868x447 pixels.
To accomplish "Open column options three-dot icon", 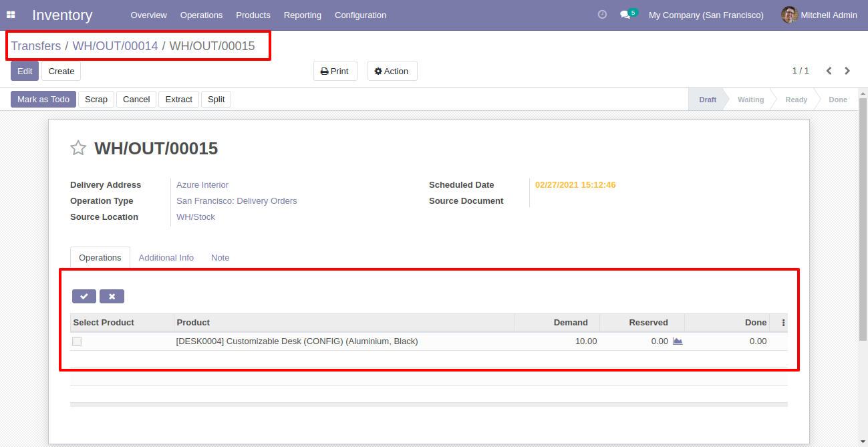I will click(783, 323).
